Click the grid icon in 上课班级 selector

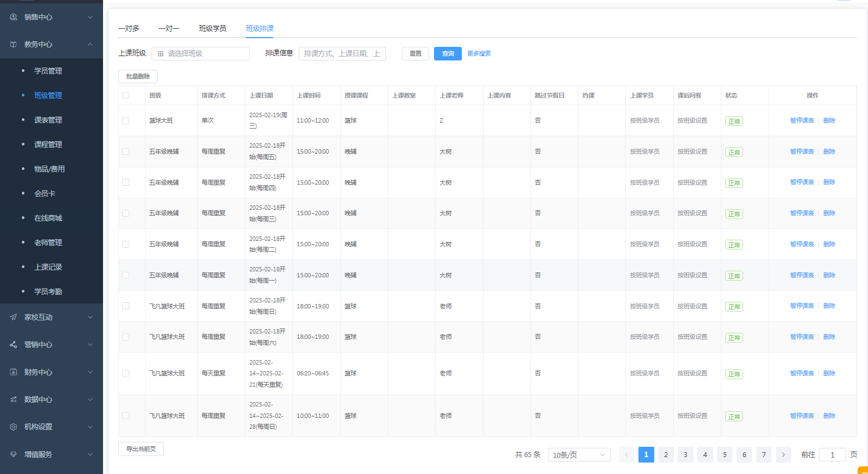coord(160,53)
